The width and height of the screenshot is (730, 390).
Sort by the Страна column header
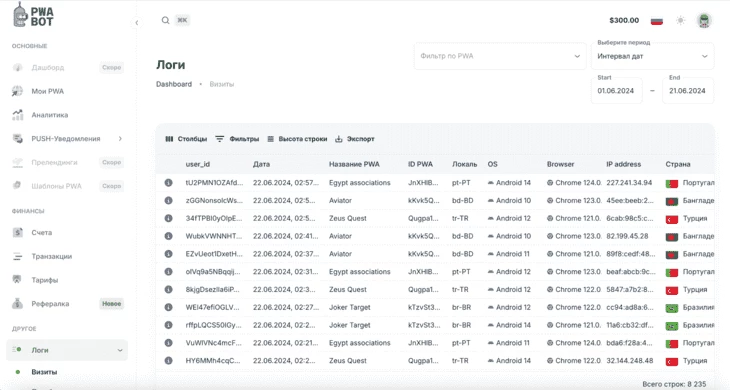[x=678, y=164]
